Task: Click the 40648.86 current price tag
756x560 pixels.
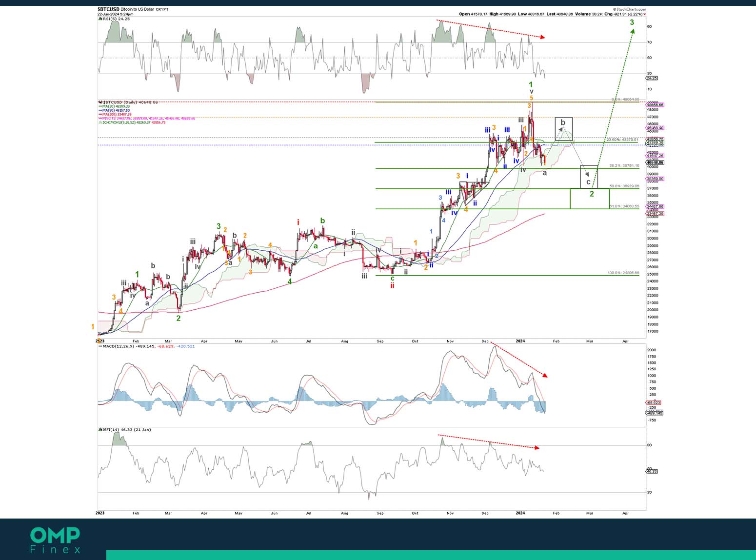Action: point(655,162)
